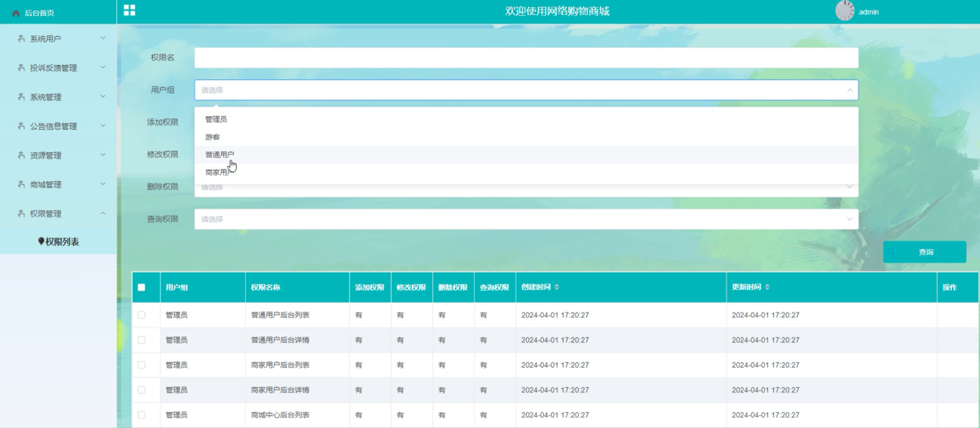Click the icon next to 系统管理

[21, 97]
